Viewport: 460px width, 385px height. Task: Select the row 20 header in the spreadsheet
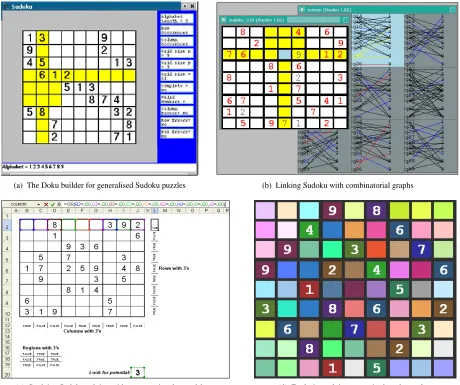point(7,375)
